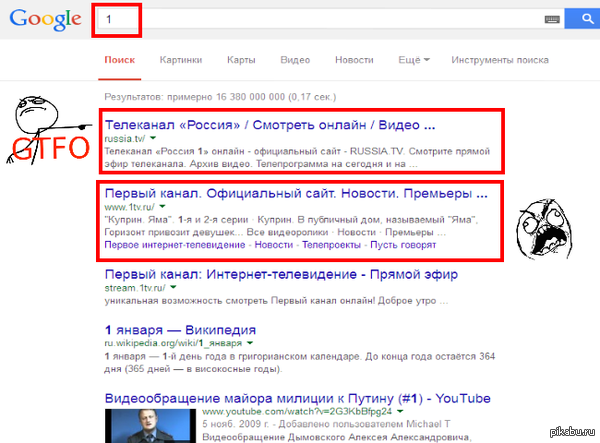
Task: Expand arrow next to russia.tv/ URL
Action: 153,138
